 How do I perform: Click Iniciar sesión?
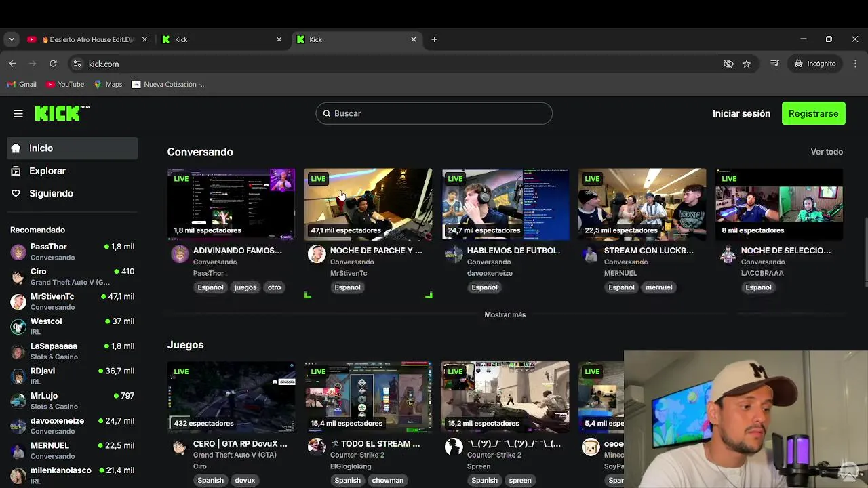point(741,113)
